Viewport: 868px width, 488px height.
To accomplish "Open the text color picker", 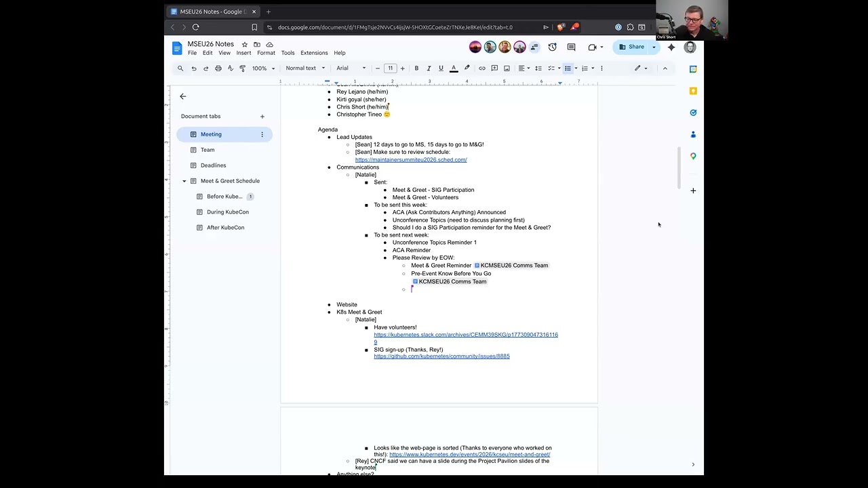I will 454,68.
